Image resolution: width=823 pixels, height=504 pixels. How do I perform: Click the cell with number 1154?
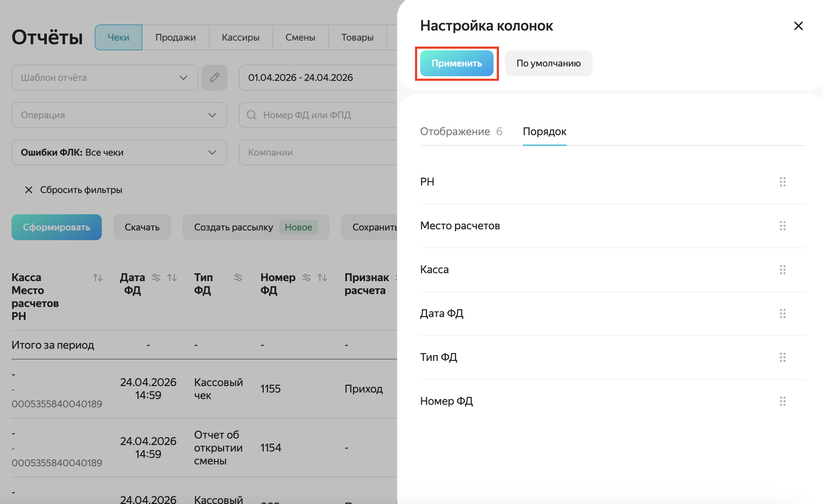(x=271, y=448)
